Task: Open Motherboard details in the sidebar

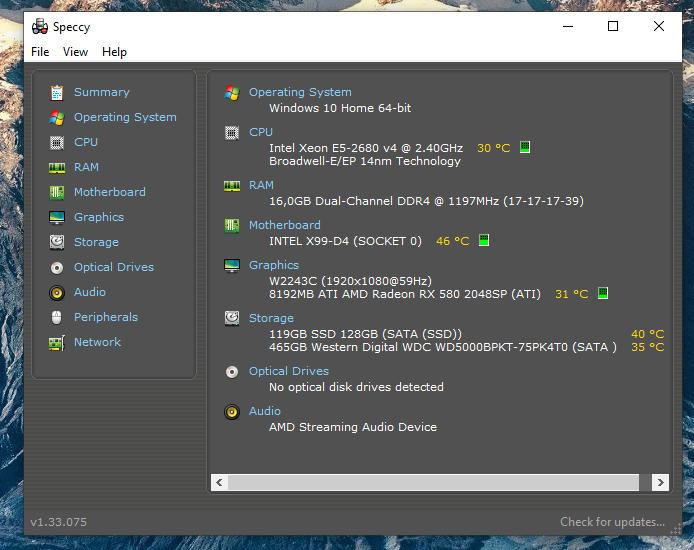Action: click(x=110, y=192)
